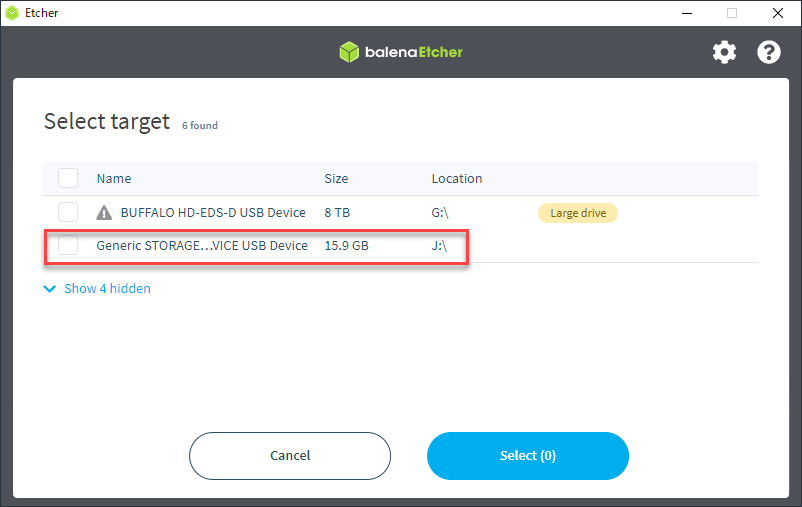802x507 pixels.
Task: Click the Select (0) button
Action: pos(527,456)
